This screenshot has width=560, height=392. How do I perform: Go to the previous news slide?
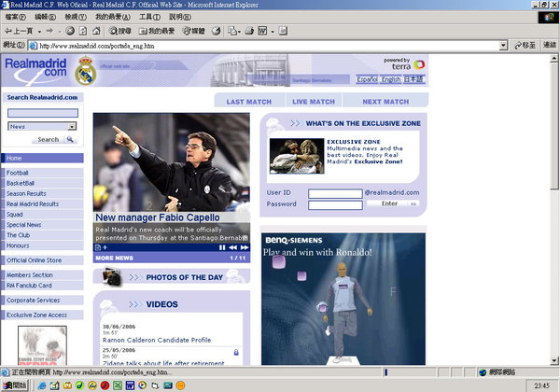tap(232, 247)
